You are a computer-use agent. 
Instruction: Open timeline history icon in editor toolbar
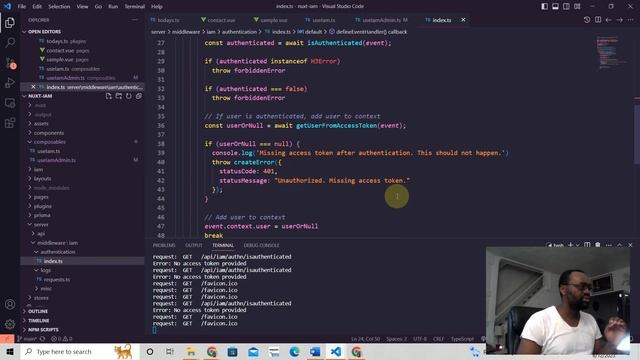587,20
